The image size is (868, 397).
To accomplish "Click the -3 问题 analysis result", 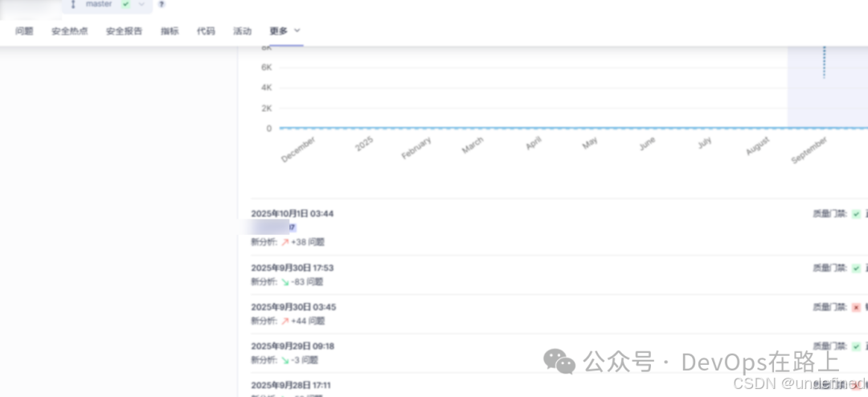I will pyautogui.click(x=305, y=361).
